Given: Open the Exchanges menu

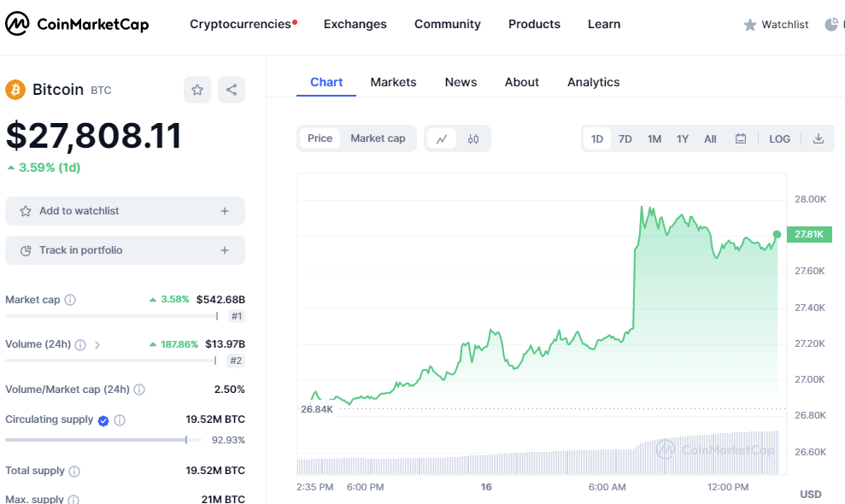Looking at the screenshot, I should click(355, 24).
